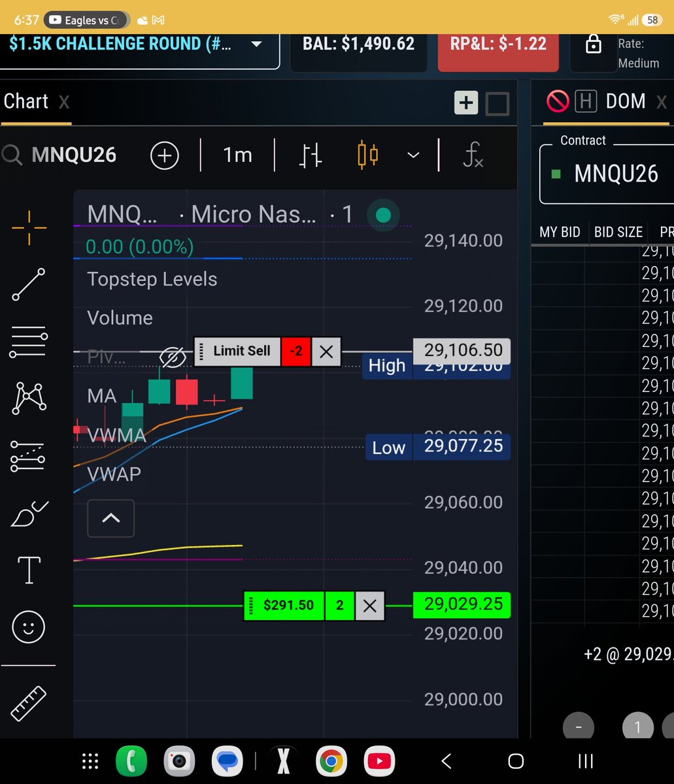Open the 1m timeframe selector
This screenshot has width=674, height=784.
click(237, 155)
